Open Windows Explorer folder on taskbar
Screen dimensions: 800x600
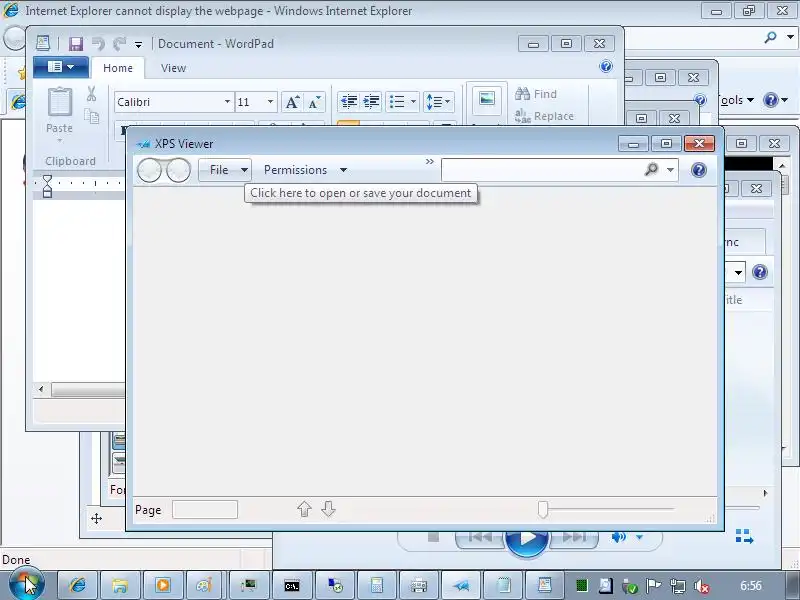(120, 585)
